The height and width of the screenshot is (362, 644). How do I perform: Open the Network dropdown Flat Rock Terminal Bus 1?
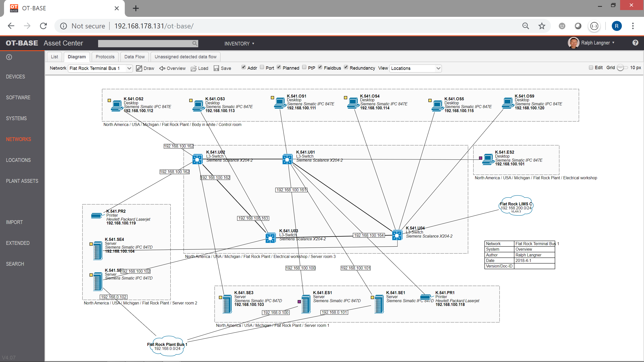pyautogui.click(x=100, y=68)
